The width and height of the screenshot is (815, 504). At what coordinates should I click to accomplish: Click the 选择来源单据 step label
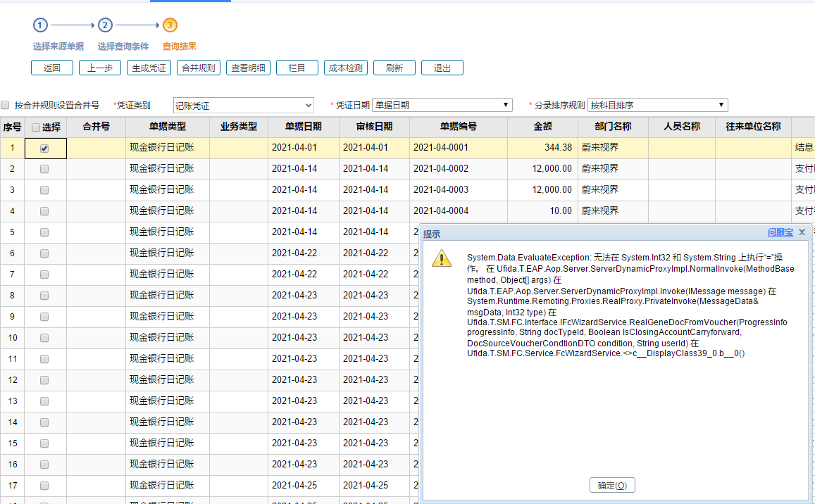click(x=58, y=46)
